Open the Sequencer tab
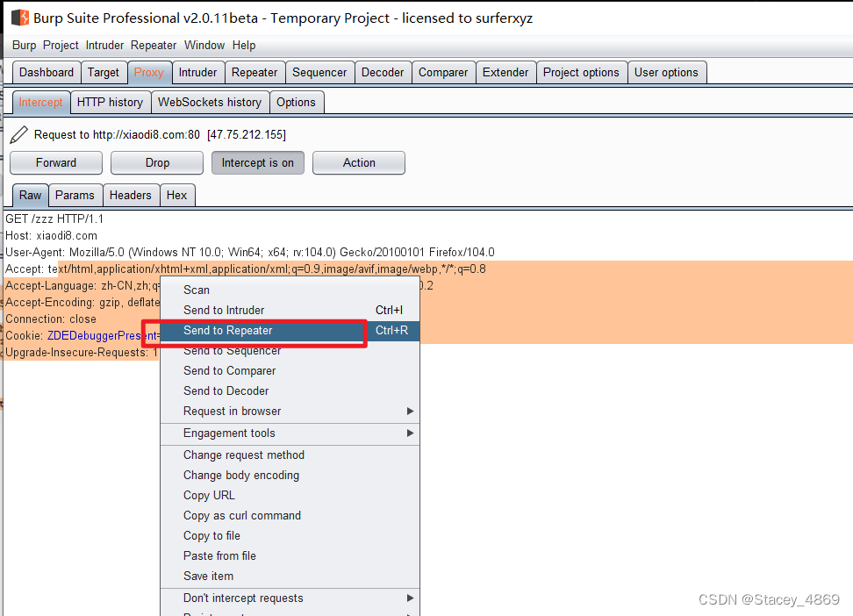 click(319, 72)
